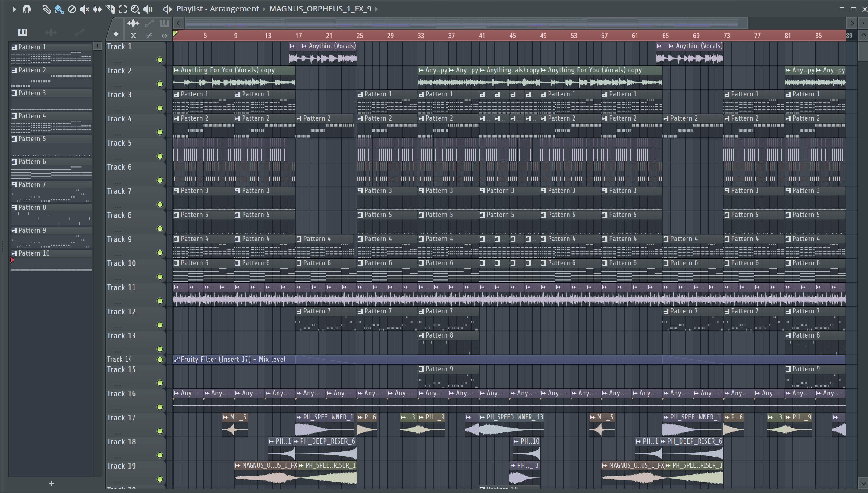The image size is (868, 493).
Task: Toggle the snap magnet icon
Action: tap(27, 9)
